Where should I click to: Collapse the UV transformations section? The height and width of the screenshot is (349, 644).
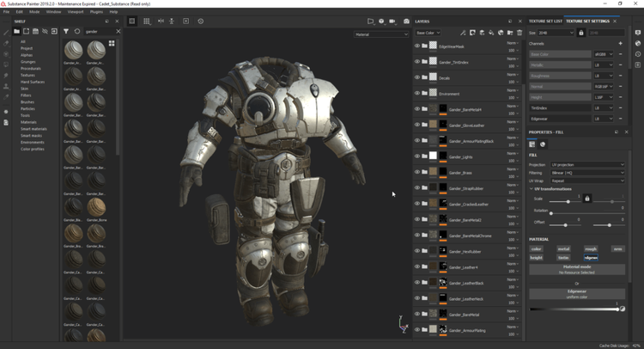point(532,189)
